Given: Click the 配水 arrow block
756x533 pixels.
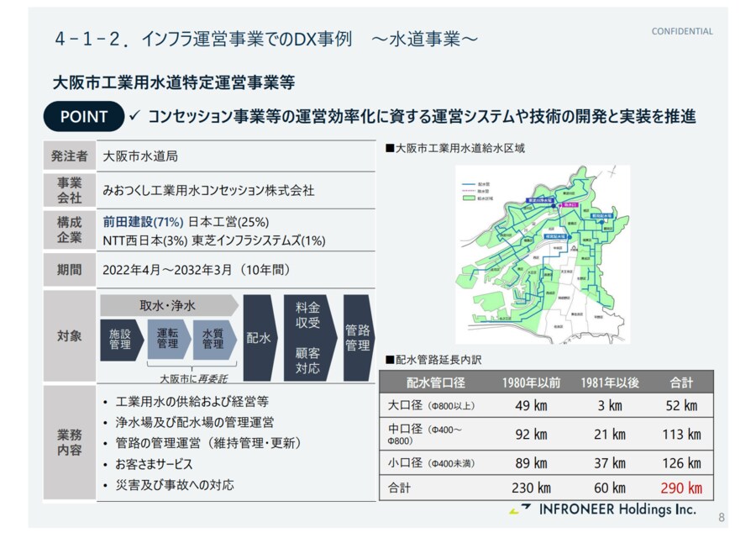Looking at the screenshot, I should [x=259, y=337].
